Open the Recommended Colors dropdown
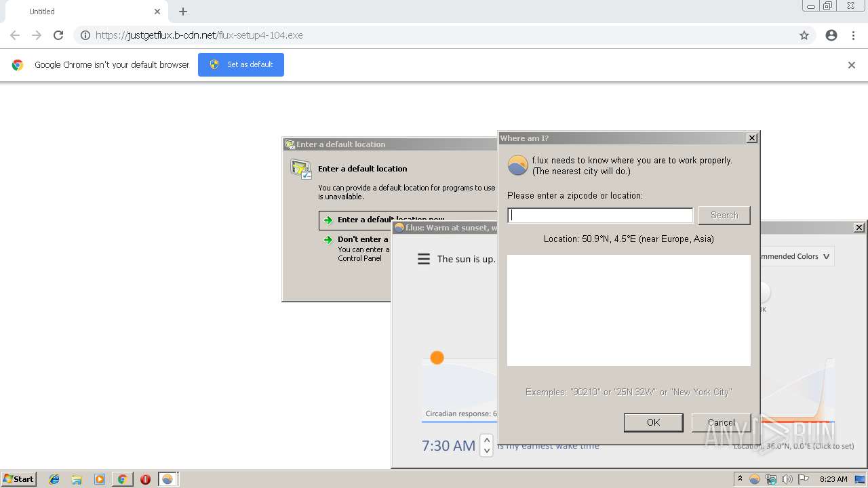The height and width of the screenshot is (488, 868). 797,256
